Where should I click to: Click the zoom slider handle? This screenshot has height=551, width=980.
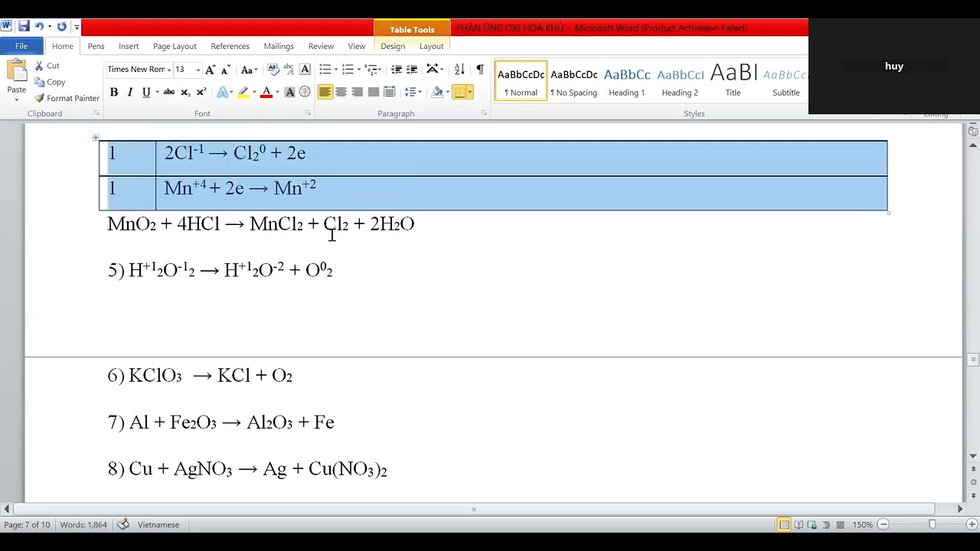coord(932,524)
